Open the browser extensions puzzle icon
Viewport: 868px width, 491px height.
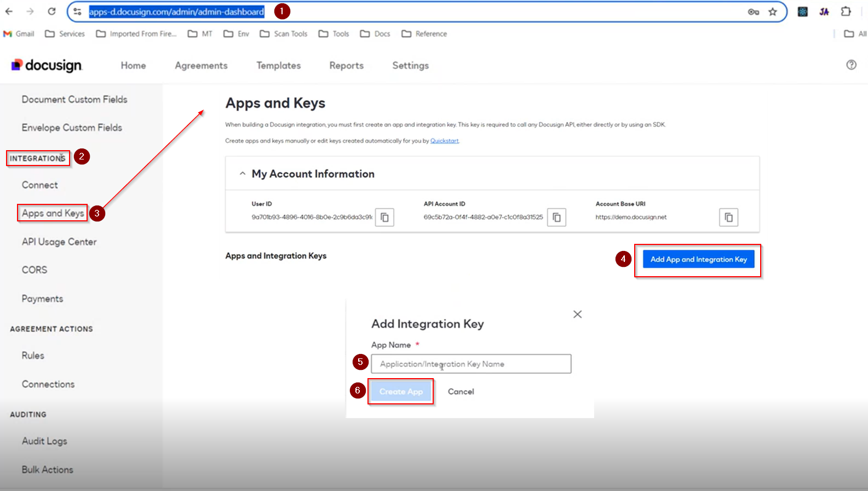tap(846, 12)
